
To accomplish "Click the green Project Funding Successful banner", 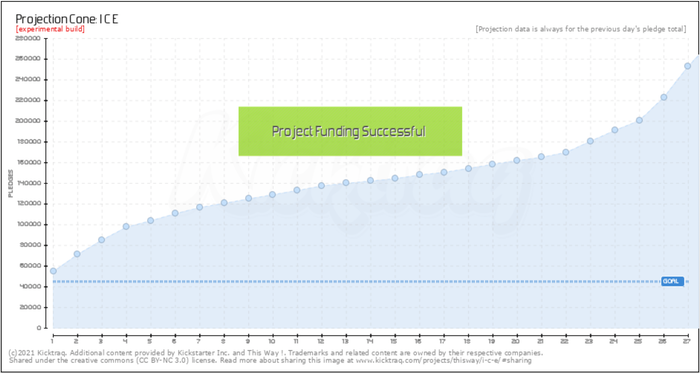I will [x=350, y=131].
